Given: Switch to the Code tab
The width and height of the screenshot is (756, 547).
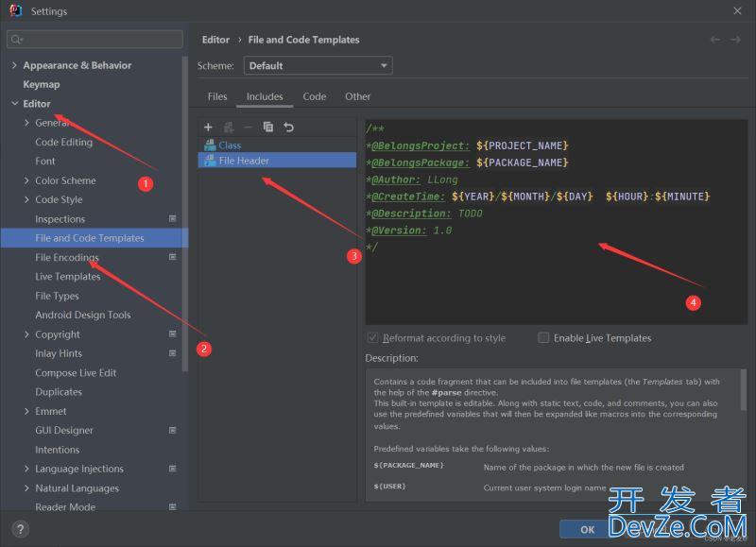Looking at the screenshot, I should (315, 96).
